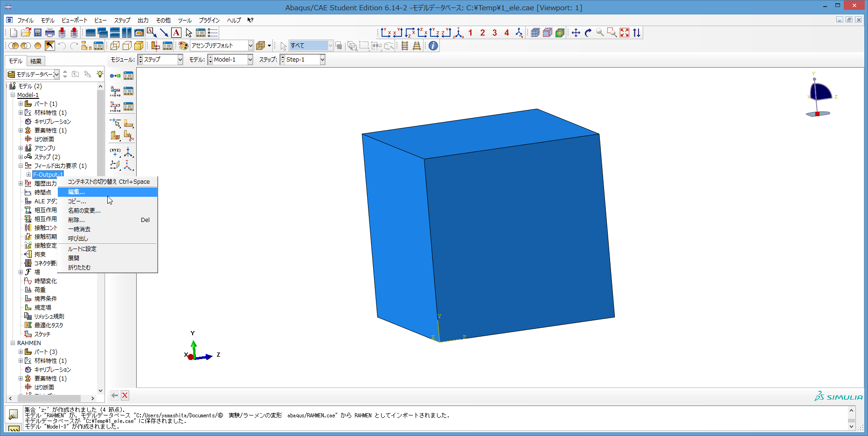Click model tree vertical scrollbar down arrow
Viewport: 868px width, 436px height.
click(x=100, y=391)
